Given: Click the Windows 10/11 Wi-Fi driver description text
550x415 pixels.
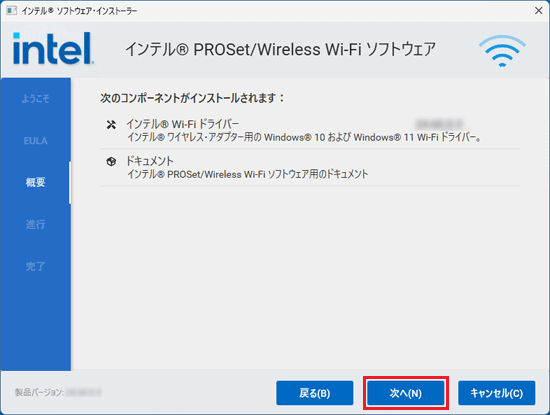Looking at the screenshot, I should [x=304, y=137].
